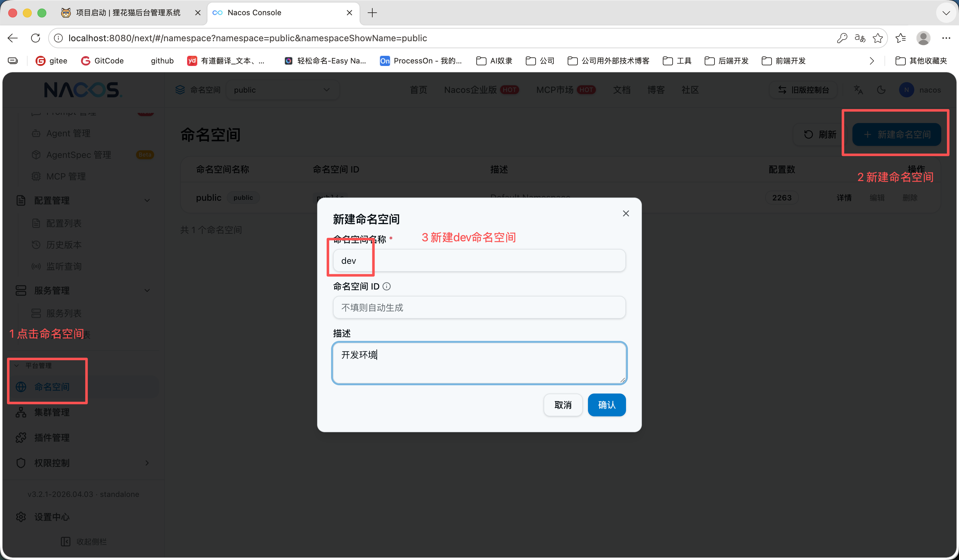Open 监听查询 in sidebar

[x=63, y=266]
